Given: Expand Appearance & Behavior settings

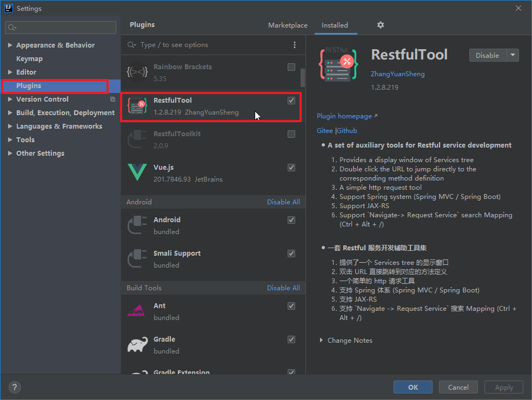Looking at the screenshot, I should click(x=10, y=45).
